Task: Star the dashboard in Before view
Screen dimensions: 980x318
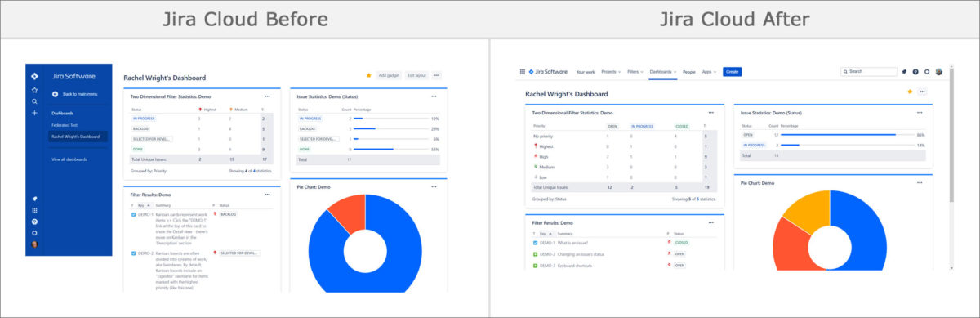Action: coord(369,75)
